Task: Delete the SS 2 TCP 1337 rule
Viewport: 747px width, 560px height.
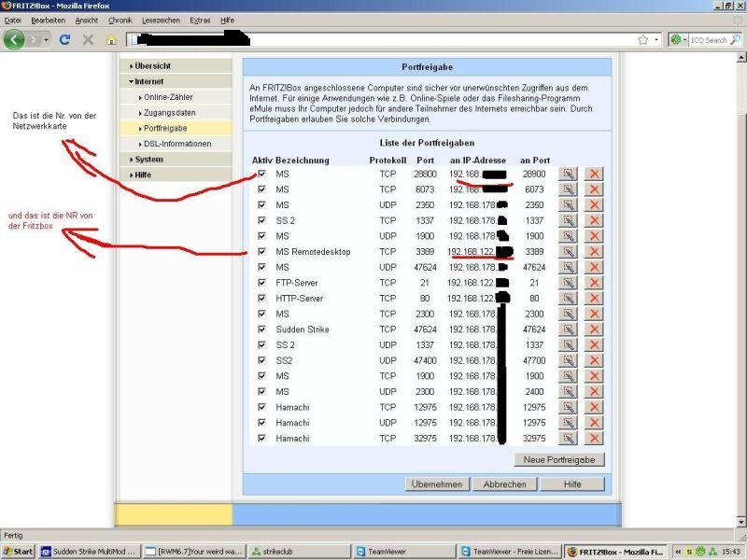Action: coord(594,220)
